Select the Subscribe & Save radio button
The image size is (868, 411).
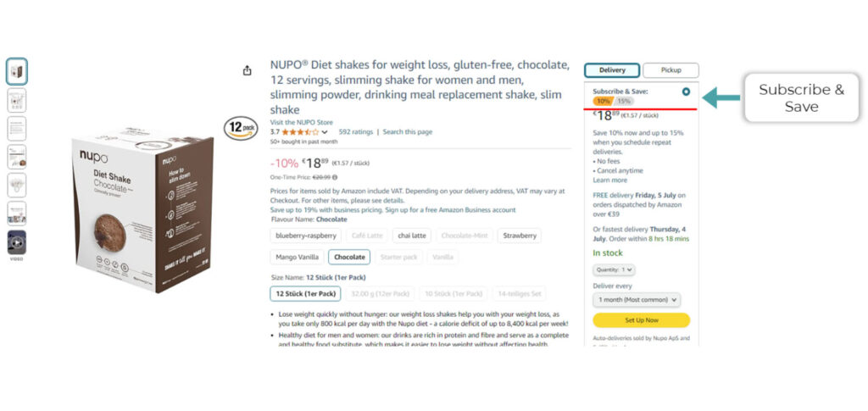click(x=686, y=92)
